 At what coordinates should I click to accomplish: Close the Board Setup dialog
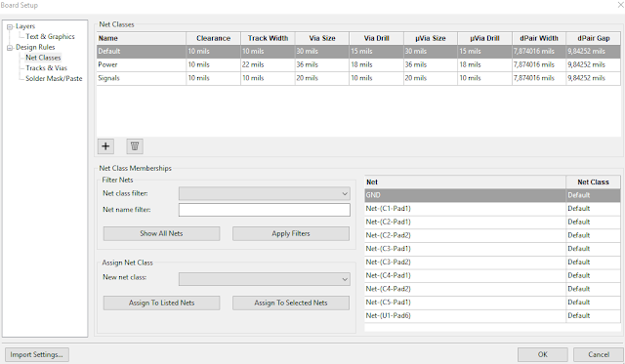click(x=621, y=5)
